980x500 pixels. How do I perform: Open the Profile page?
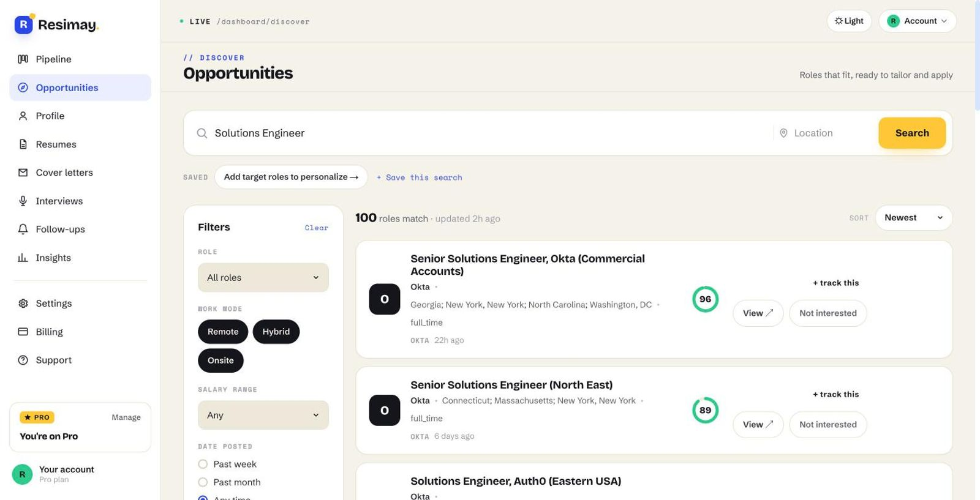pos(80,116)
